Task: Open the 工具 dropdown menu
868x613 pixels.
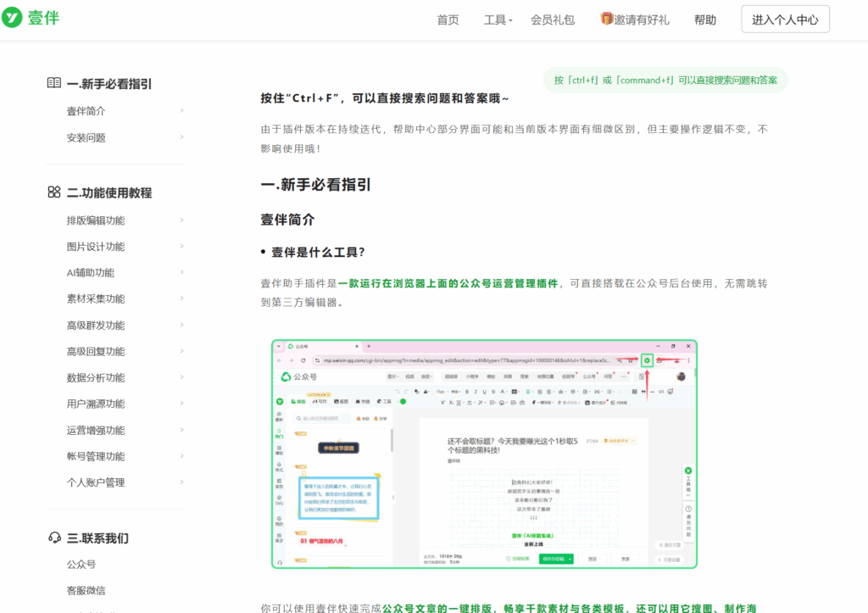Action: point(498,20)
